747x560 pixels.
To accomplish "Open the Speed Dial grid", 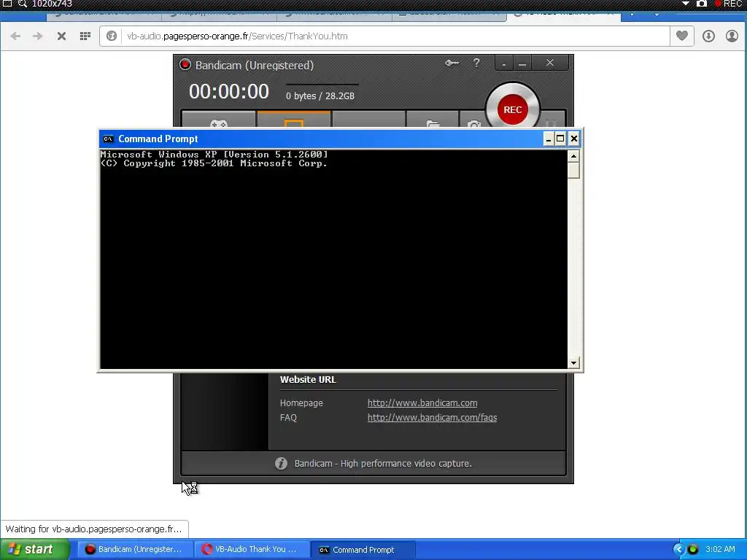I will pyautogui.click(x=85, y=36).
